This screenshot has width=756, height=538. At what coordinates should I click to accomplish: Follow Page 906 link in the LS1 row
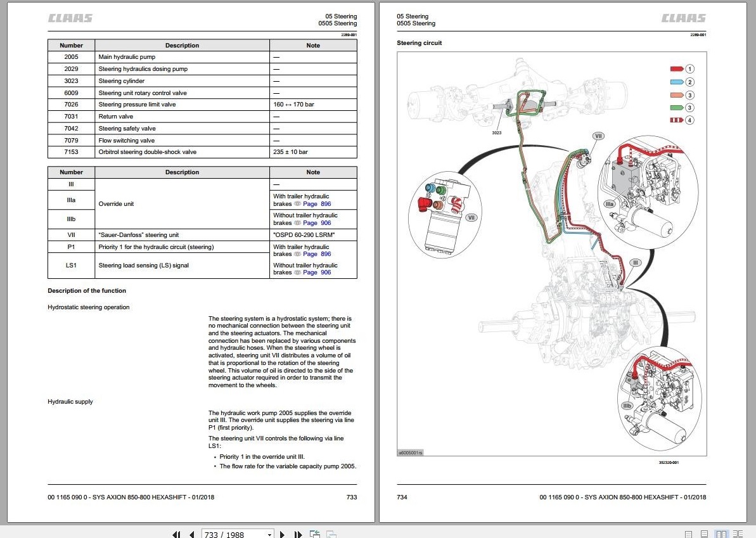click(317, 272)
